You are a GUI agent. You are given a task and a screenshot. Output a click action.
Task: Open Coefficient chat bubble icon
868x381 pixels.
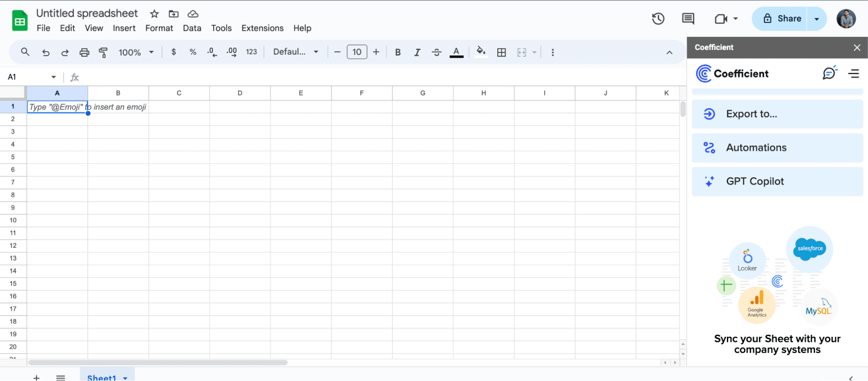coord(829,73)
